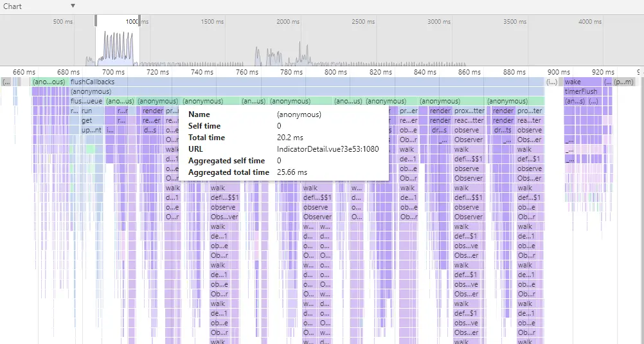Select the up...nt function bar
Viewport: 644px width, 344px height.
92,131
